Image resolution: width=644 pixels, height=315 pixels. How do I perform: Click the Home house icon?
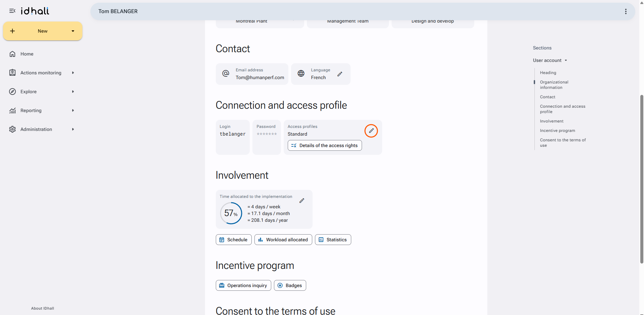click(x=12, y=54)
